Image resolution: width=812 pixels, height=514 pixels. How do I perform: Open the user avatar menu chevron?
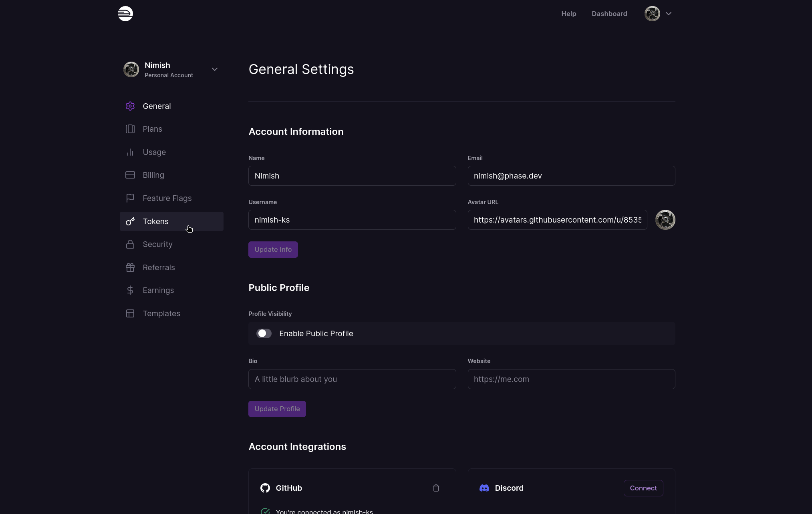(x=668, y=14)
